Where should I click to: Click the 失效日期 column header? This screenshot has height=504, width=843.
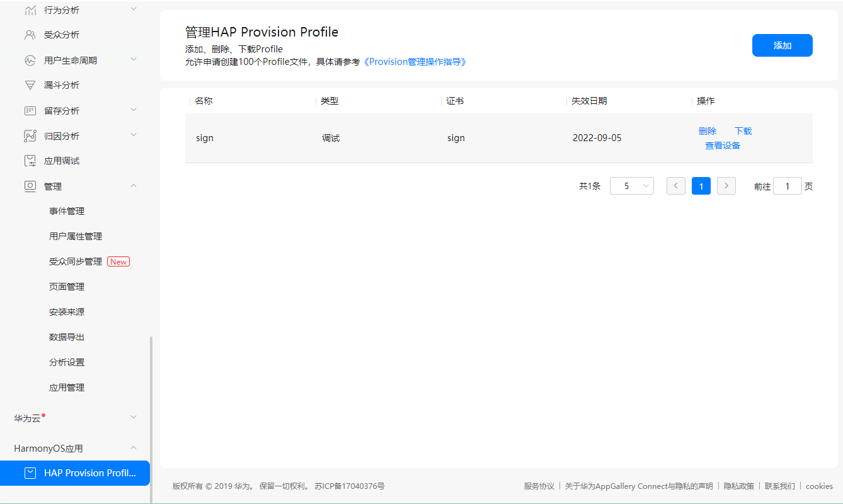[589, 101]
